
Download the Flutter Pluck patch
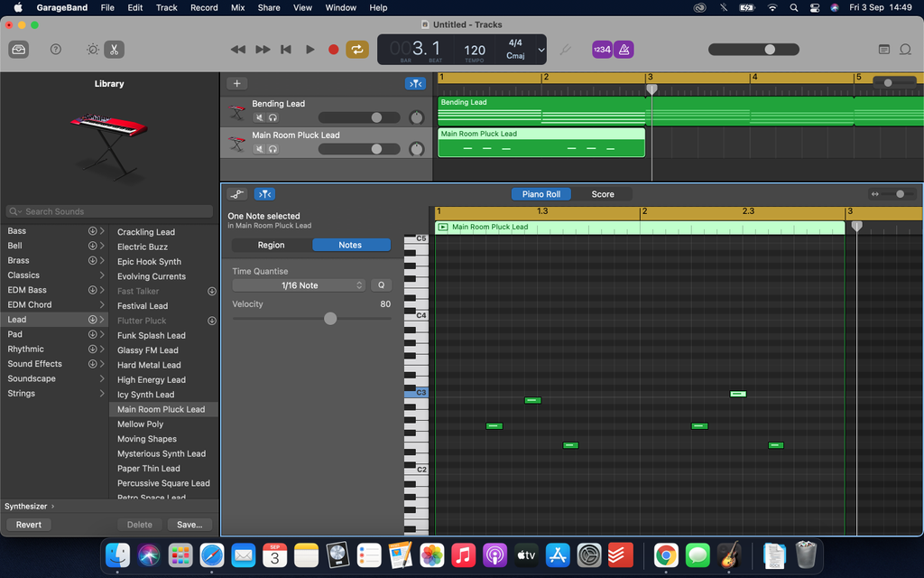point(211,321)
